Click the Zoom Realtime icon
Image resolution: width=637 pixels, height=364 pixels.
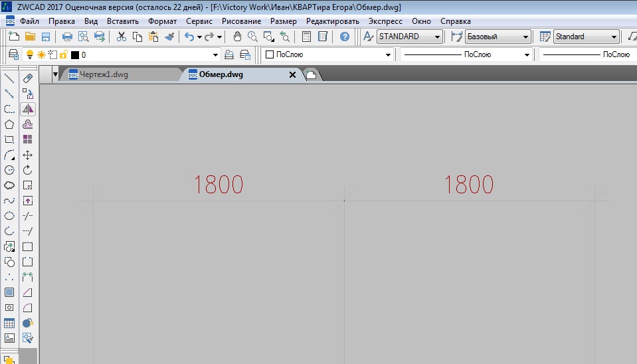252,37
